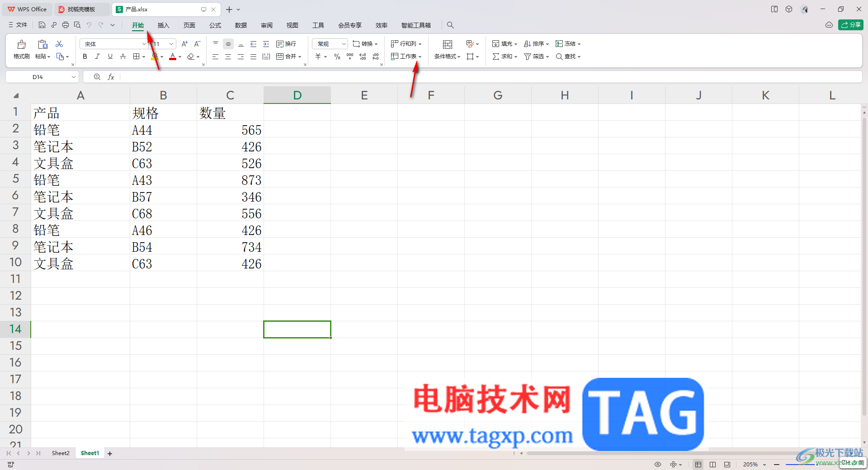
Task: Open the 行和列 rows and columns dropdown
Action: coord(406,44)
